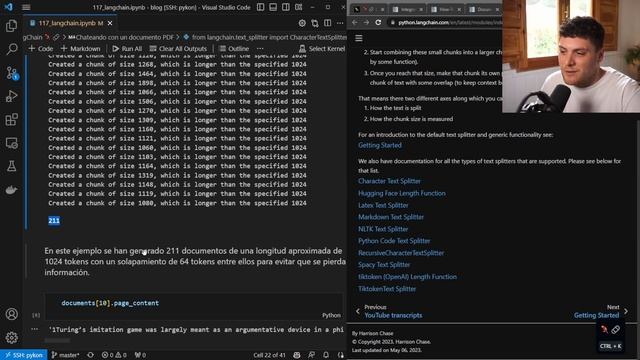
Task: Select the highlighted 211 output value
Action: click(x=54, y=220)
